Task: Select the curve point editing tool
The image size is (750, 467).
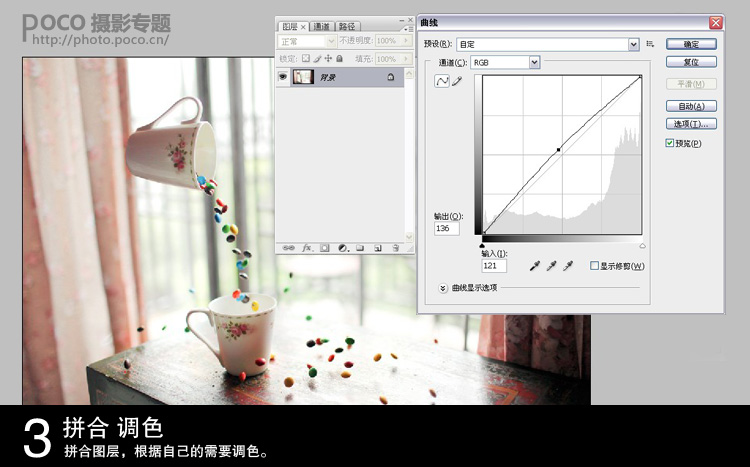Action: pyautogui.click(x=441, y=81)
